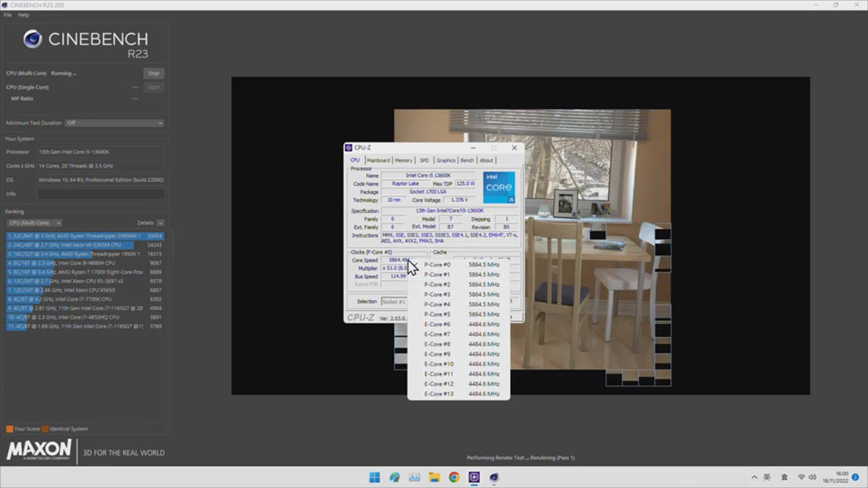Click the Intel Core i5 logo in CPU-Z
The image size is (868, 488).
[498, 187]
